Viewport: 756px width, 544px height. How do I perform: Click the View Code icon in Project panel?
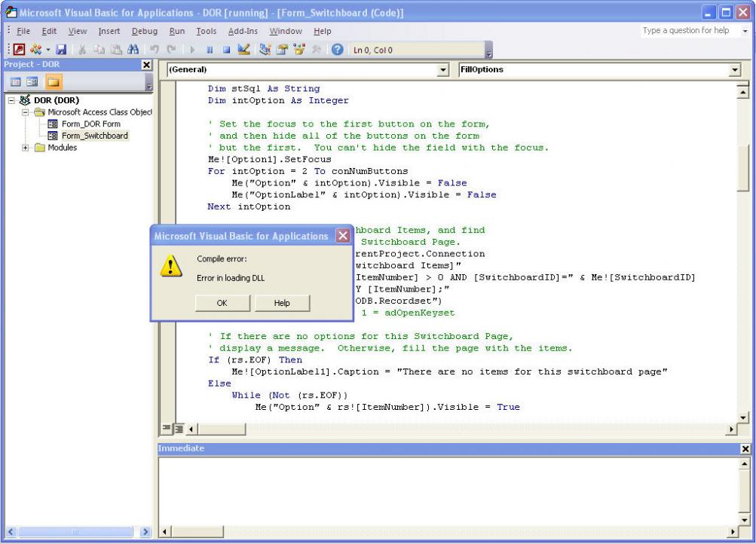16,82
